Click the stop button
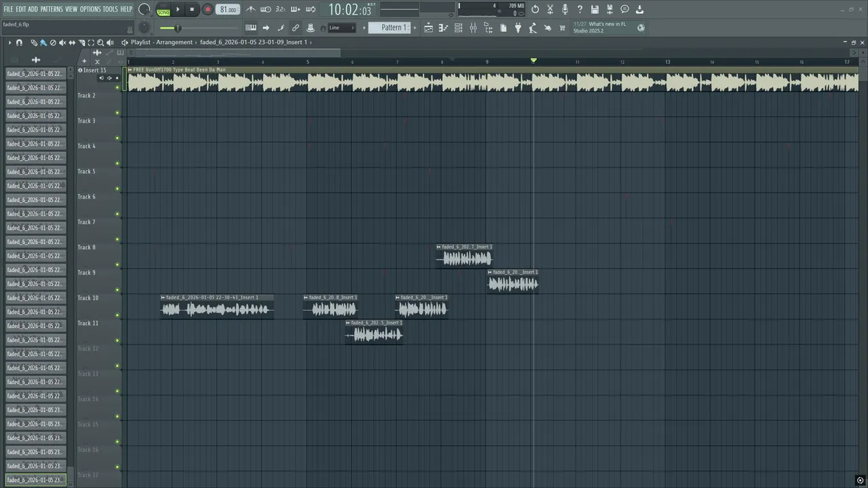The height and width of the screenshot is (488, 868). click(192, 9)
